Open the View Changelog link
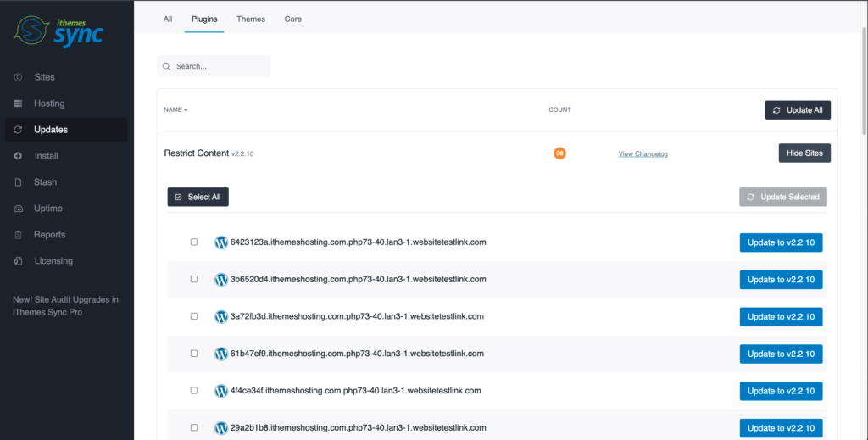The height and width of the screenshot is (440, 868). [643, 153]
